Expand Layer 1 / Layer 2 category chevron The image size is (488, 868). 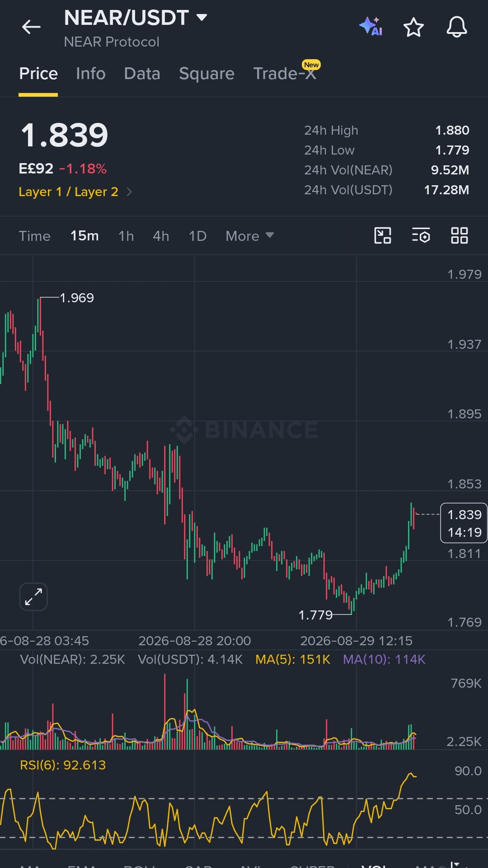click(x=129, y=192)
